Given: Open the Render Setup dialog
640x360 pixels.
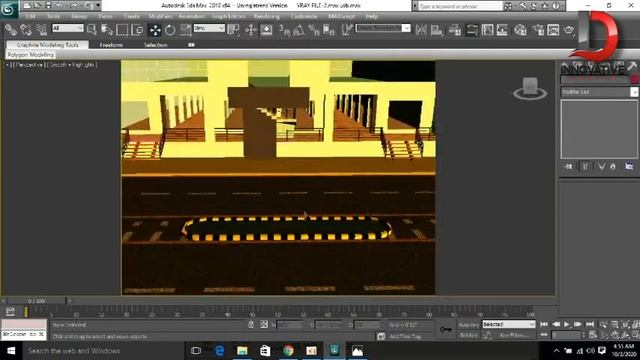Looking at the screenshot, I should [538, 30].
